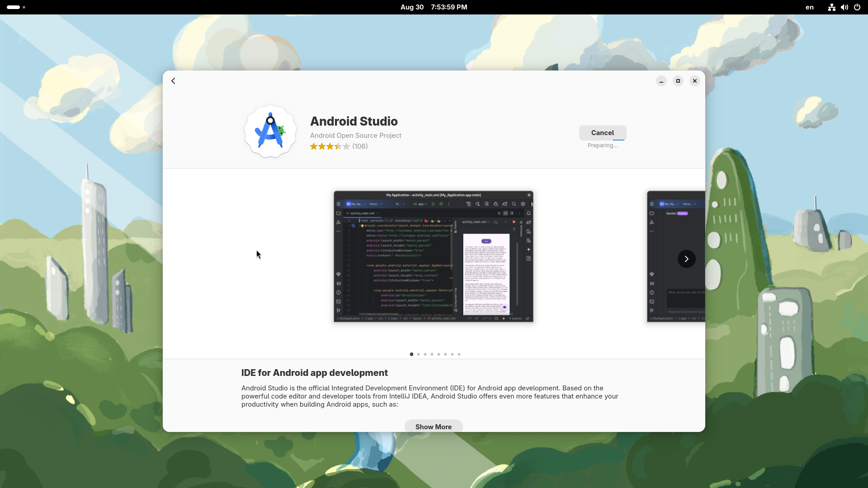Image resolution: width=868 pixels, height=488 pixels.
Task: Select the eighth carousel page dot
Action: point(459,354)
